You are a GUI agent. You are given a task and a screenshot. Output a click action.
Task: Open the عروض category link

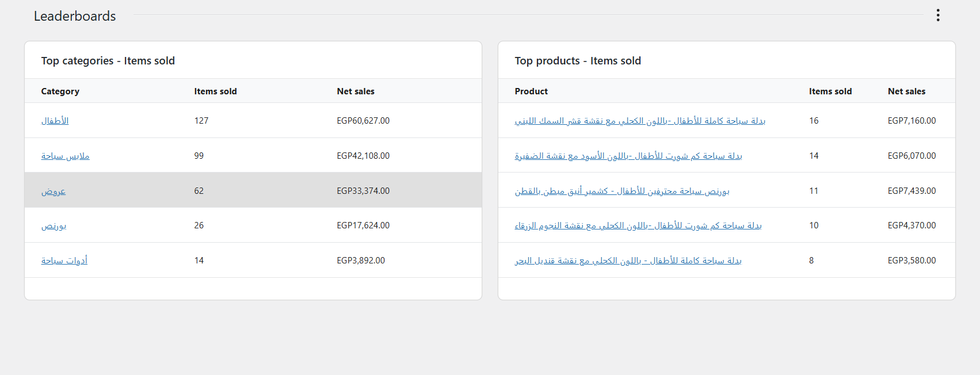[54, 191]
